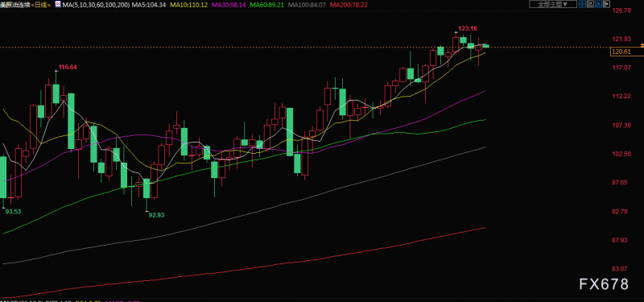Click the small orange marker above 120.61
This screenshot has width=644, height=302.
click(642, 44)
